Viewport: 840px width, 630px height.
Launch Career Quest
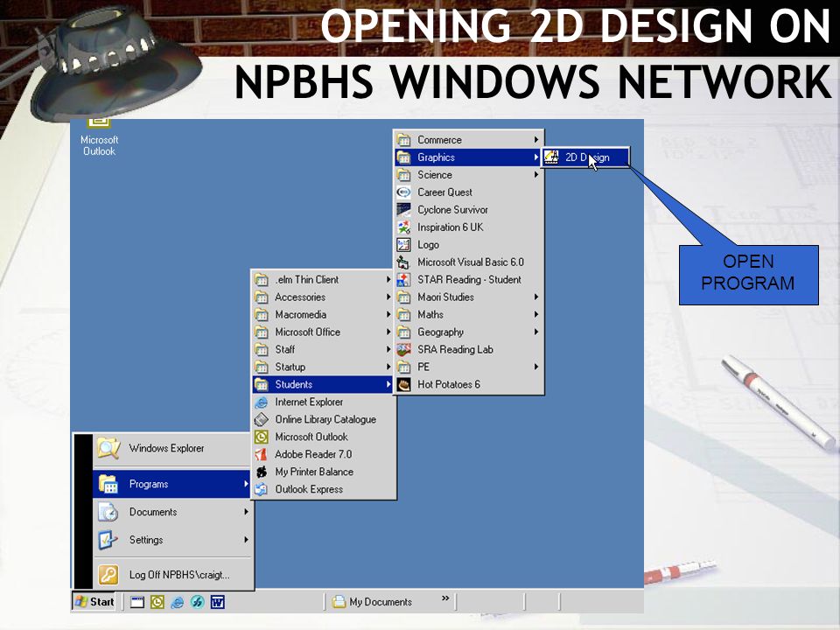pos(469,192)
